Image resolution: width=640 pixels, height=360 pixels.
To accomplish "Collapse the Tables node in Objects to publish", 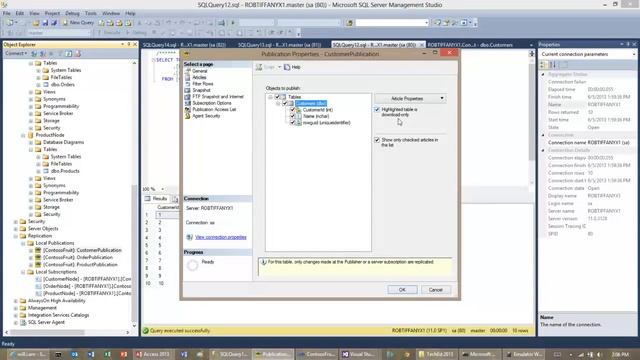I will click(270, 97).
